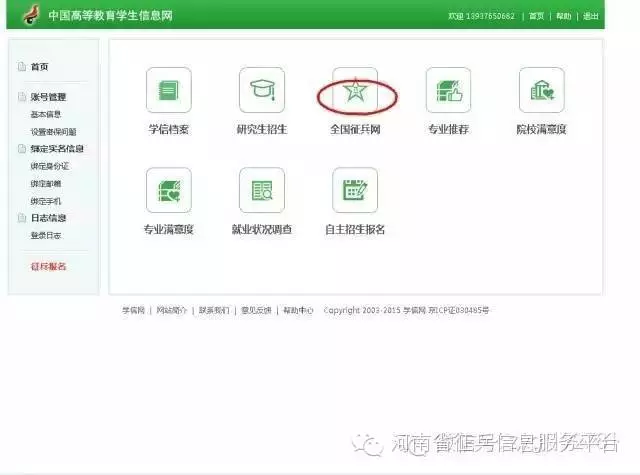Click the 就业状况调查 text label
640x475 pixels.
(x=262, y=229)
